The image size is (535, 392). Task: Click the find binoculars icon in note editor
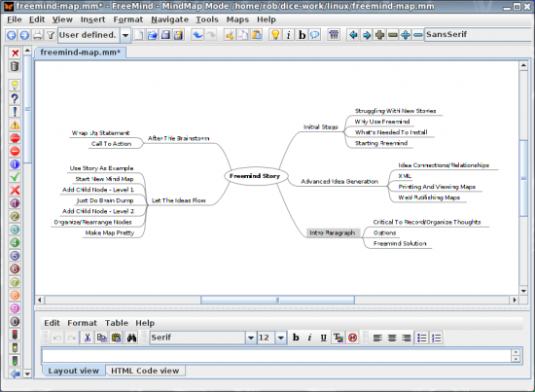click(x=131, y=338)
